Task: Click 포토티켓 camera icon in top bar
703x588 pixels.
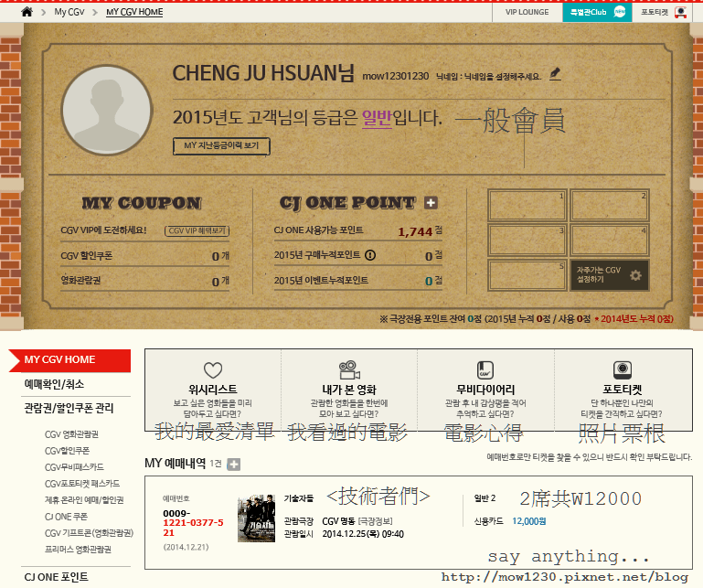Action: [x=680, y=12]
